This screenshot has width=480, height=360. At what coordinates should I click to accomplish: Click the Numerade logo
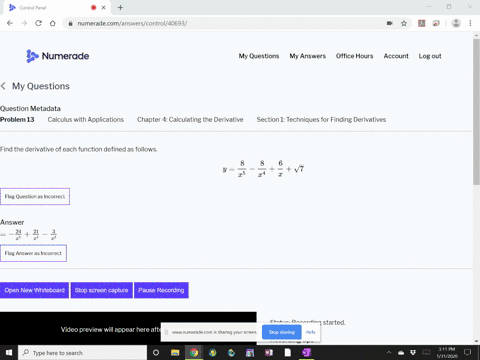click(x=58, y=56)
